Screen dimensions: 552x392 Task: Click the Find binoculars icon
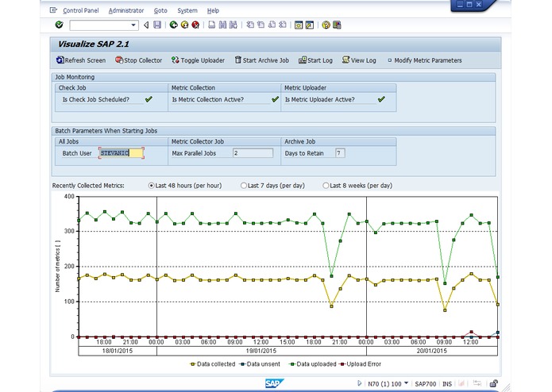[x=222, y=25]
